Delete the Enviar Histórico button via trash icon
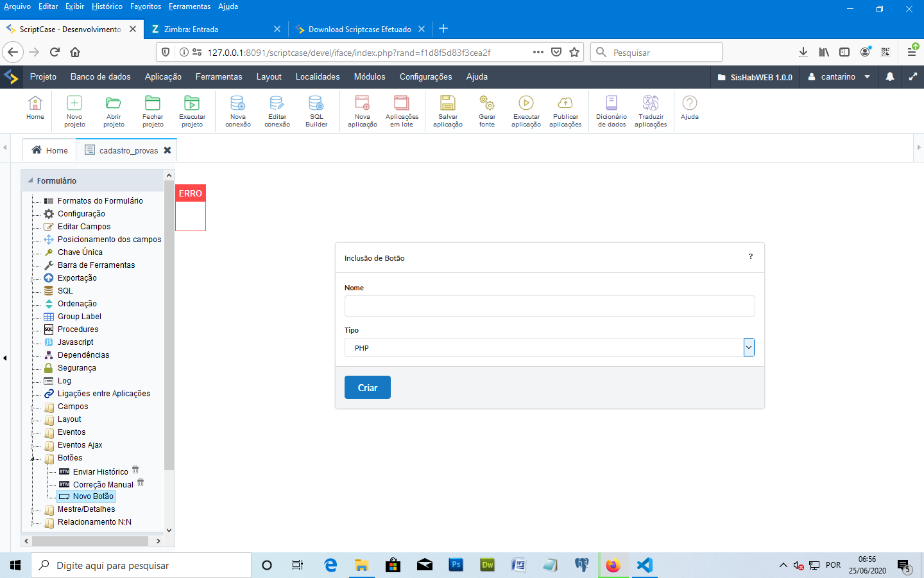This screenshot has height=578, width=924. pyautogui.click(x=135, y=470)
